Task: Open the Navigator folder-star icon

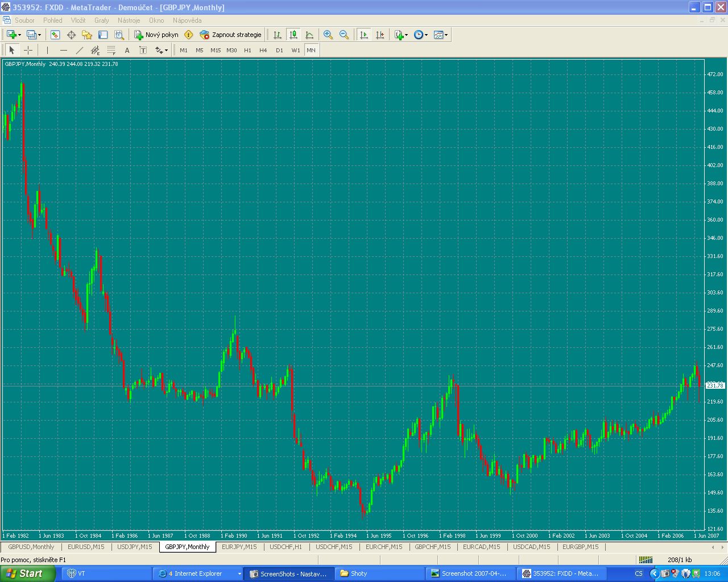Action: (x=87, y=35)
